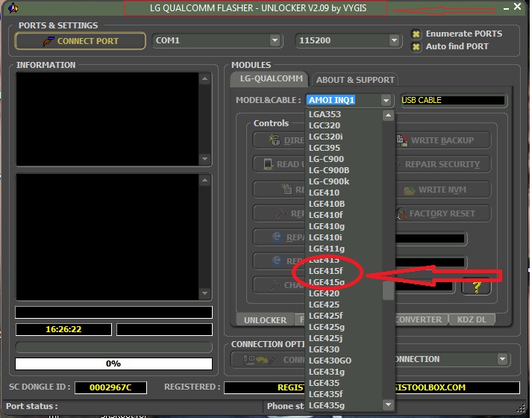Select LGE410g from the model list

[343, 226]
